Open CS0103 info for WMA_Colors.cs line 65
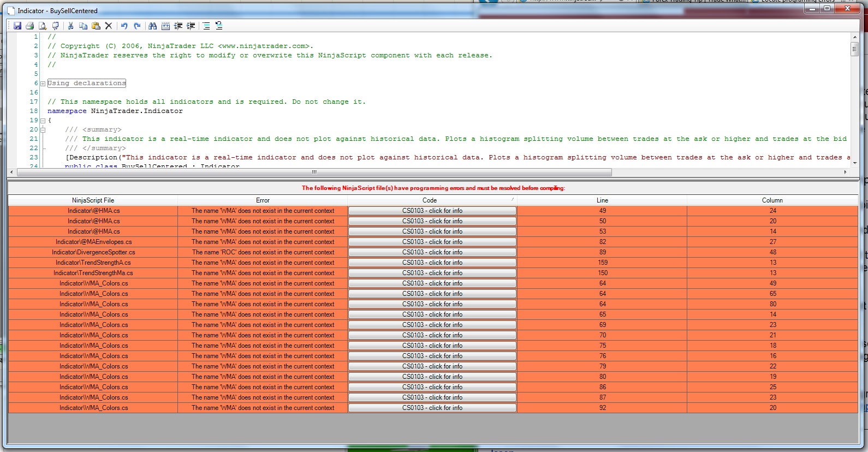 point(432,314)
